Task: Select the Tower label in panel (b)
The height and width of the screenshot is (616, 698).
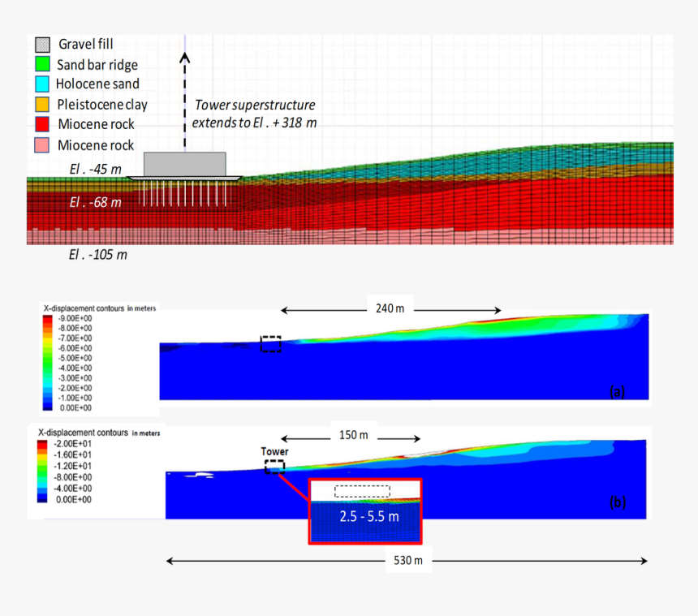Action: (274, 451)
